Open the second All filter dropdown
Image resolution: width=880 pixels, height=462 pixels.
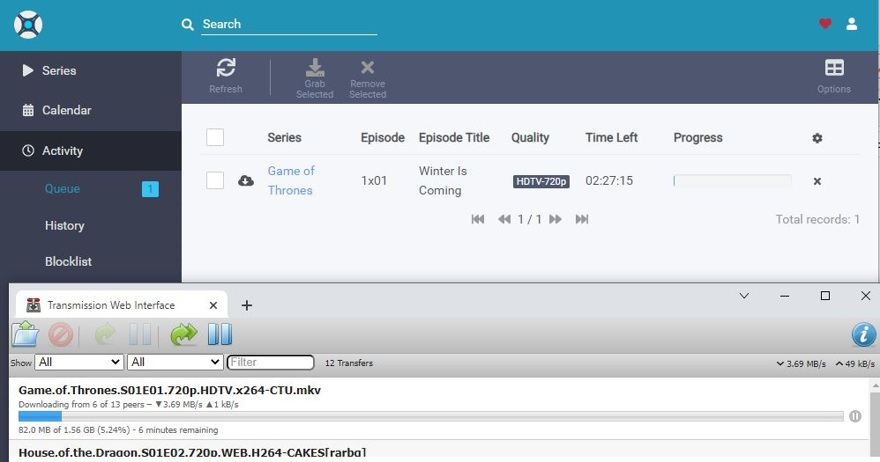175,362
